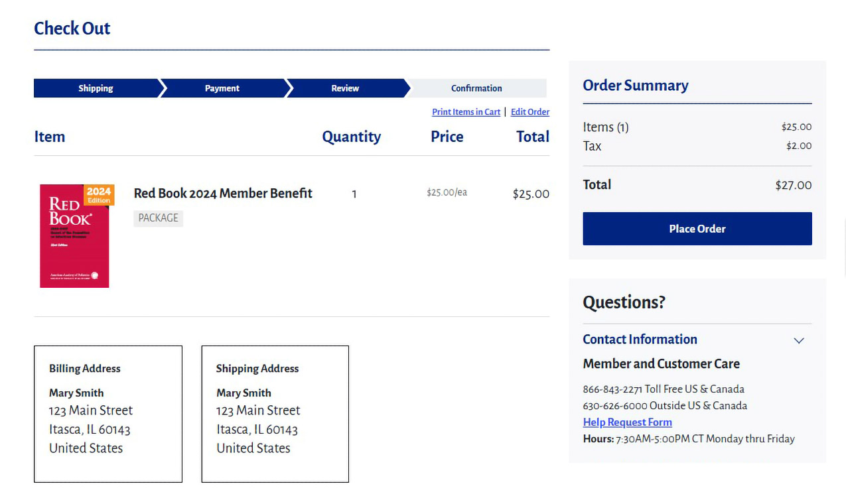Open the Red Book 2024 Member Benefit title

pos(223,194)
